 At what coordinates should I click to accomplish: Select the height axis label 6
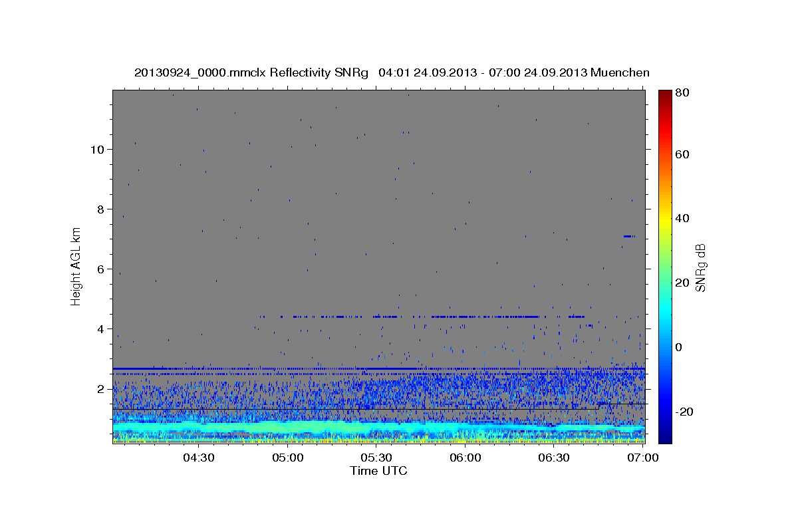point(102,269)
